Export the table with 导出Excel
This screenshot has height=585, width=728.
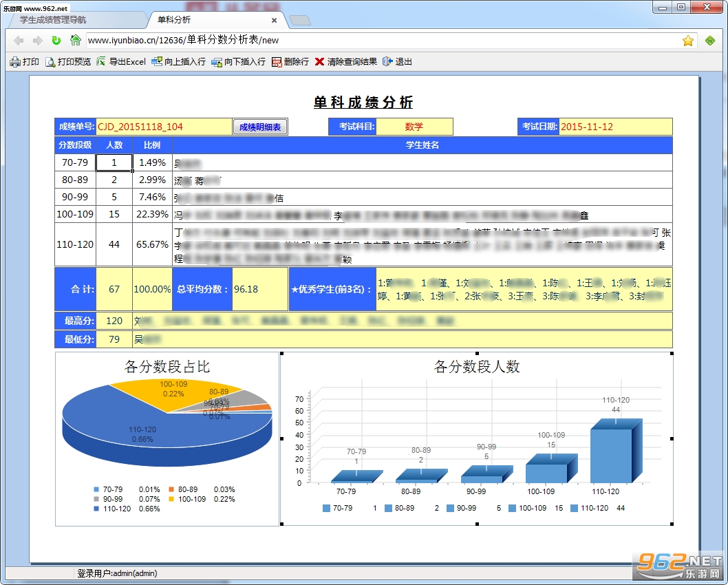coord(121,62)
